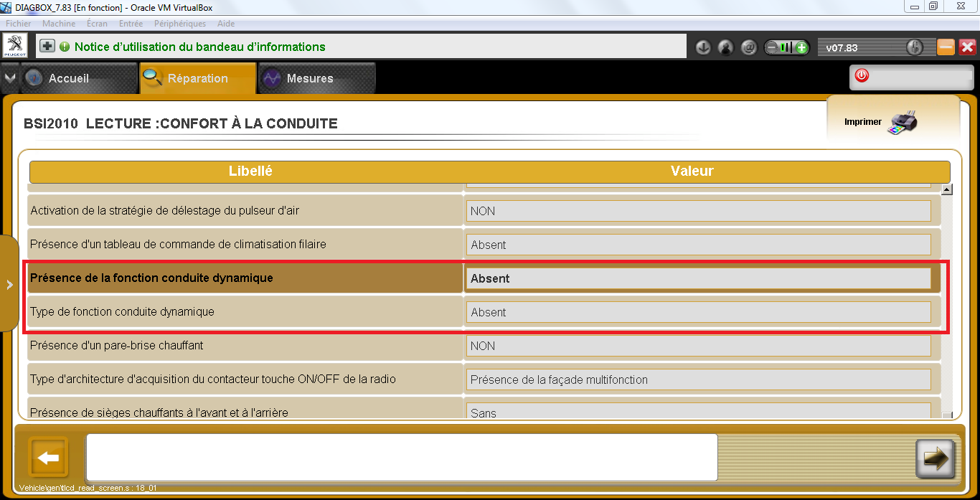Click the red power button icon
Viewport: 980px width, 500px height.
coord(862,76)
